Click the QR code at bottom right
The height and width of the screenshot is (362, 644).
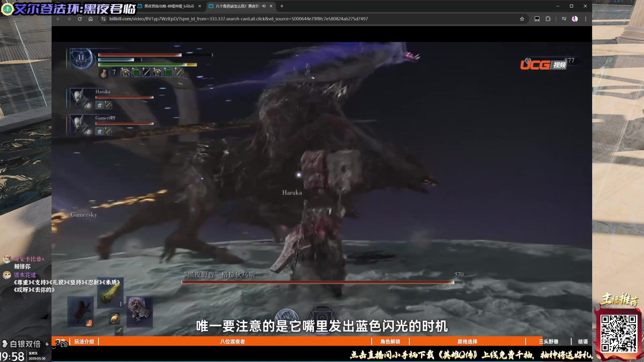coord(619,334)
